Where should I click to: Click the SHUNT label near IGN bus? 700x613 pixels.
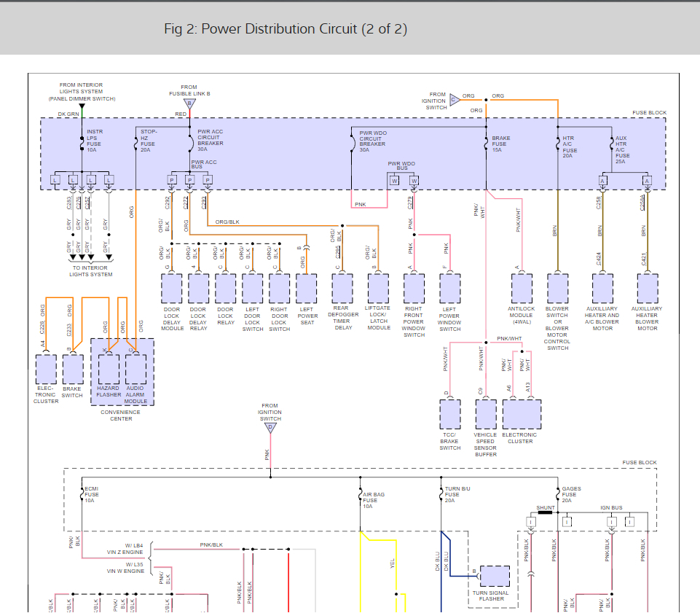545,507
